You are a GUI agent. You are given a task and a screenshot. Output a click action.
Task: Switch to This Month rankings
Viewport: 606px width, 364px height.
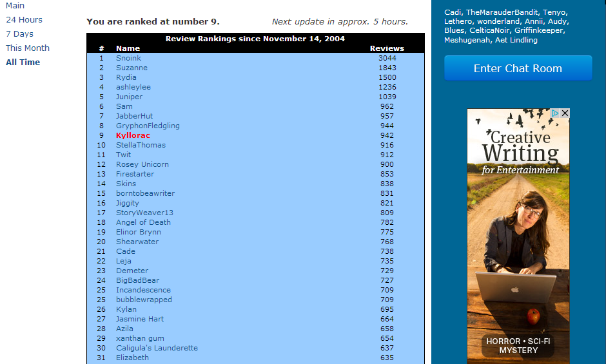tap(28, 48)
